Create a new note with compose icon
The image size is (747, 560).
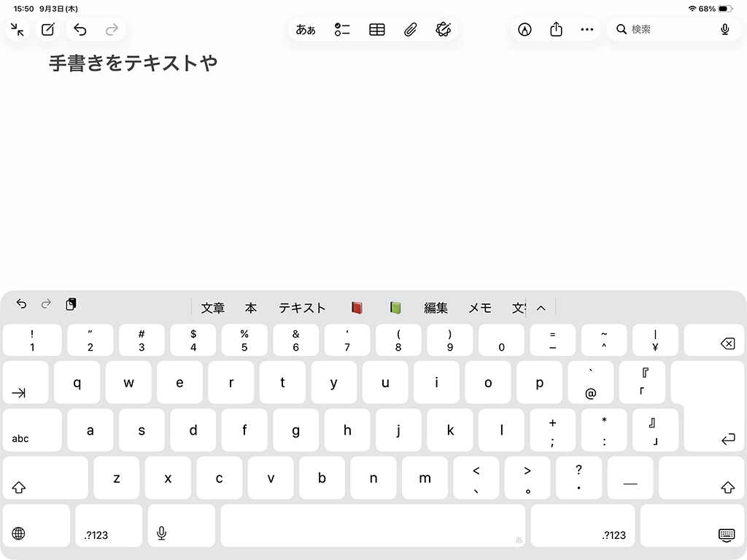[47, 29]
